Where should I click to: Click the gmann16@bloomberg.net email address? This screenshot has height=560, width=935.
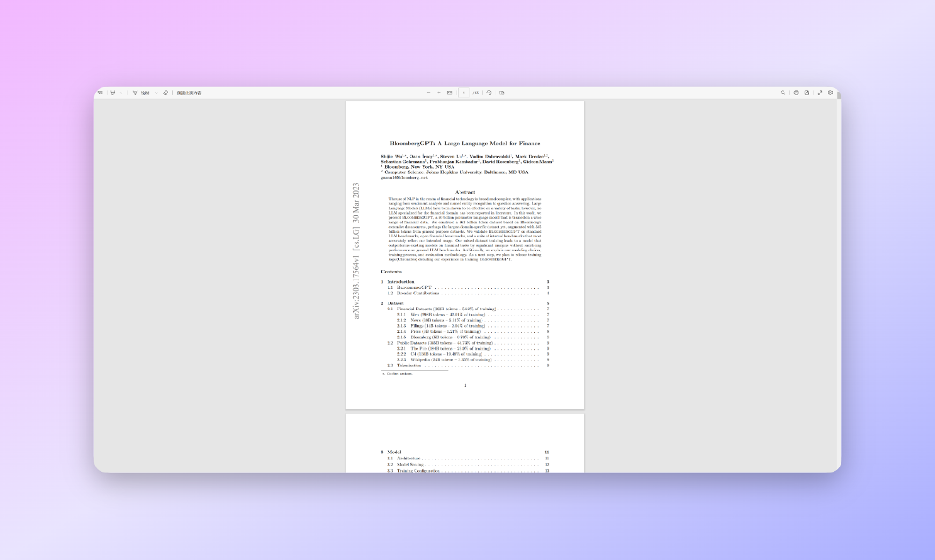pyautogui.click(x=404, y=178)
